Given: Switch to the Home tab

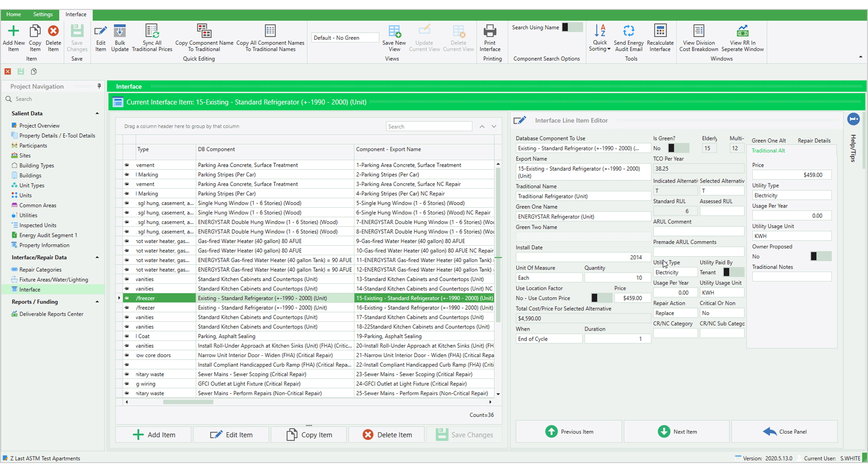Looking at the screenshot, I should point(13,14).
